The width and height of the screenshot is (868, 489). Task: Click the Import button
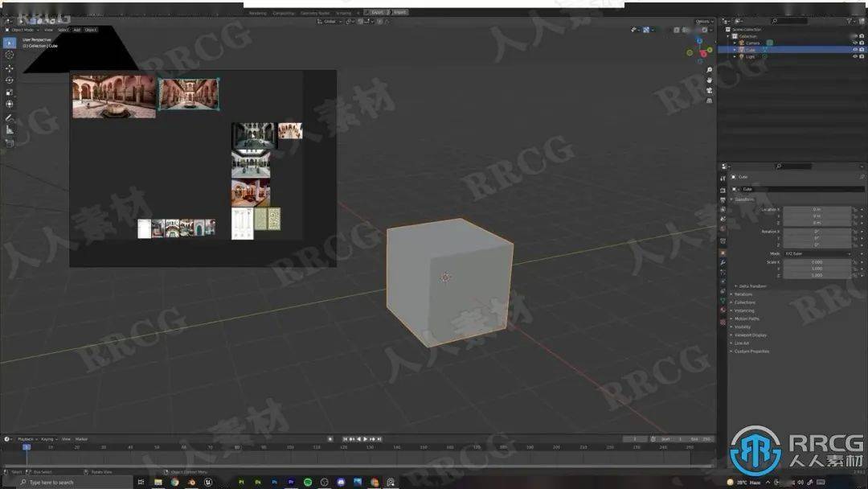pyautogui.click(x=400, y=12)
